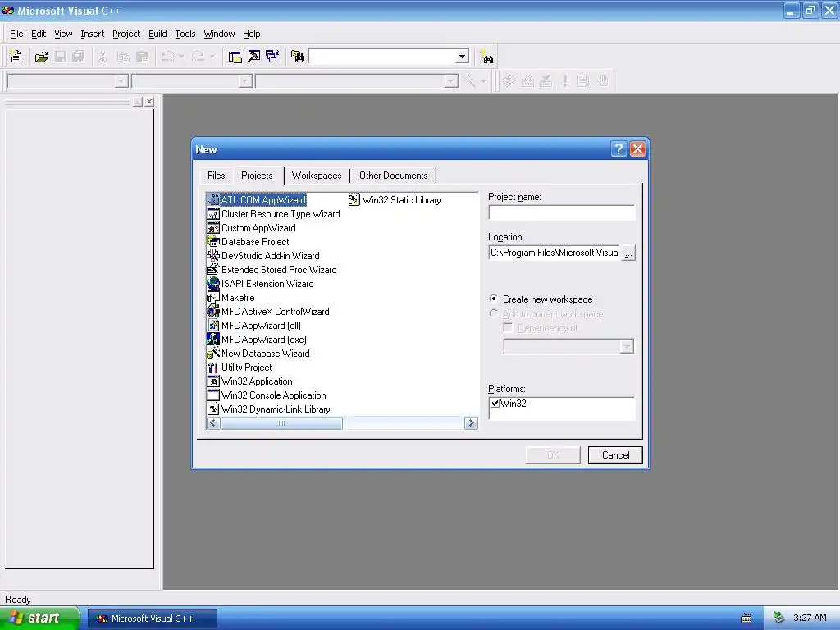Screen dimensions: 840x630
Task: Switch to the Workspaces tab
Action: point(317,176)
